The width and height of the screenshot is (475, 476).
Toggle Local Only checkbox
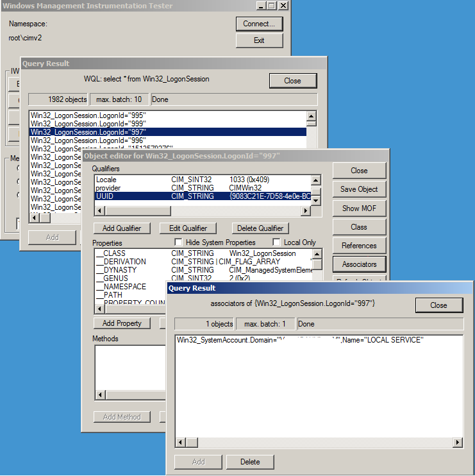(276, 242)
